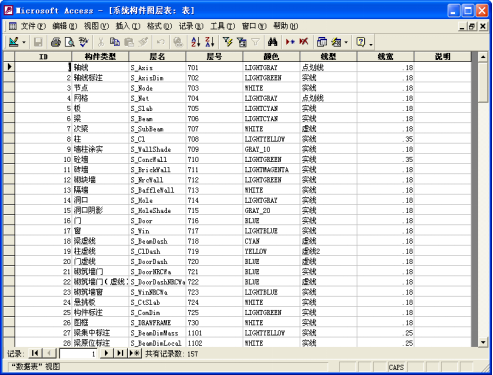This screenshot has width=493, height=375.
Task: Click the Sort Ascending toolbar icon
Action: point(196,42)
